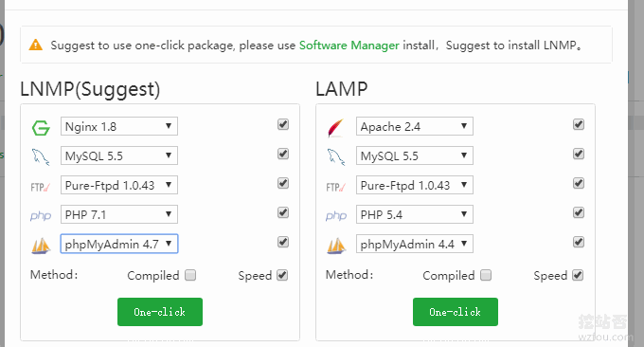Click the FTP icon in LAMP panel
The image size is (644, 347).
coord(335,188)
